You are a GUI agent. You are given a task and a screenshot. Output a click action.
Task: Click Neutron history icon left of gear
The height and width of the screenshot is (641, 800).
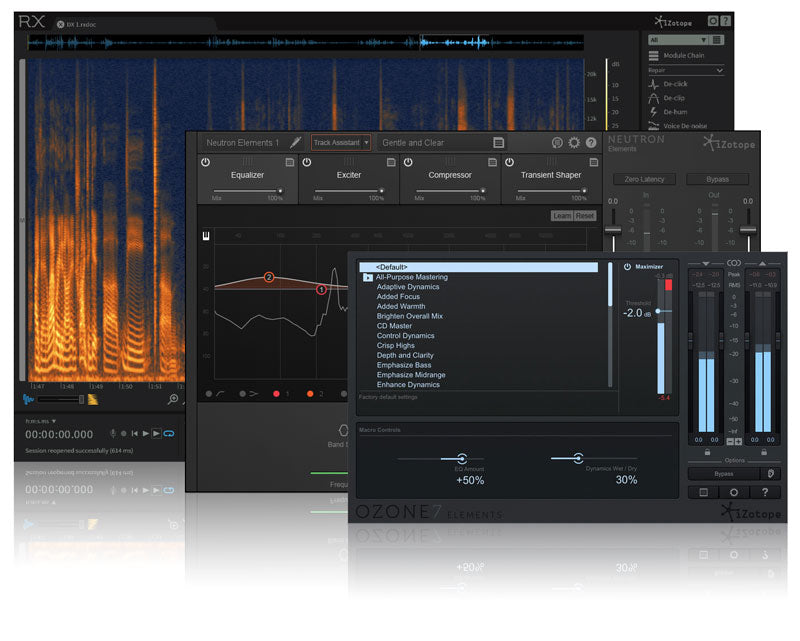pyautogui.click(x=557, y=143)
